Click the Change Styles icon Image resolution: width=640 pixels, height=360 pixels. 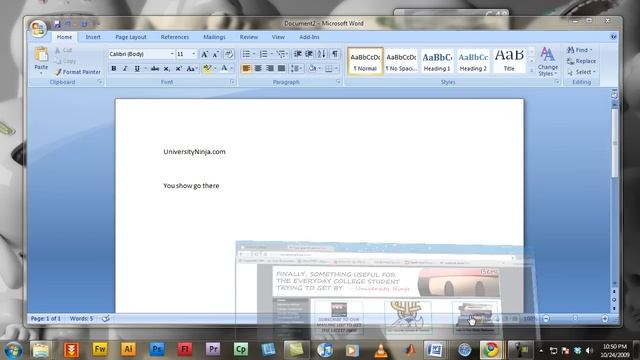[x=547, y=53]
